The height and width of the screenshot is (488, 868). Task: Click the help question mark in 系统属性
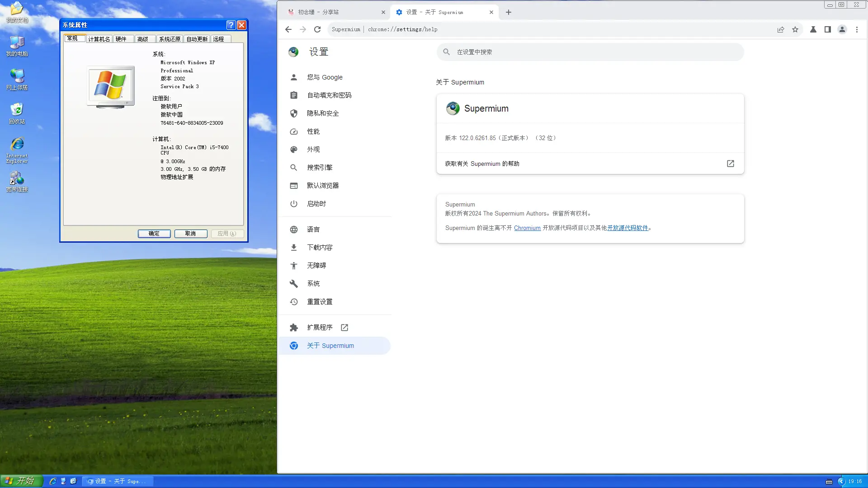pyautogui.click(x=231, y=25)
